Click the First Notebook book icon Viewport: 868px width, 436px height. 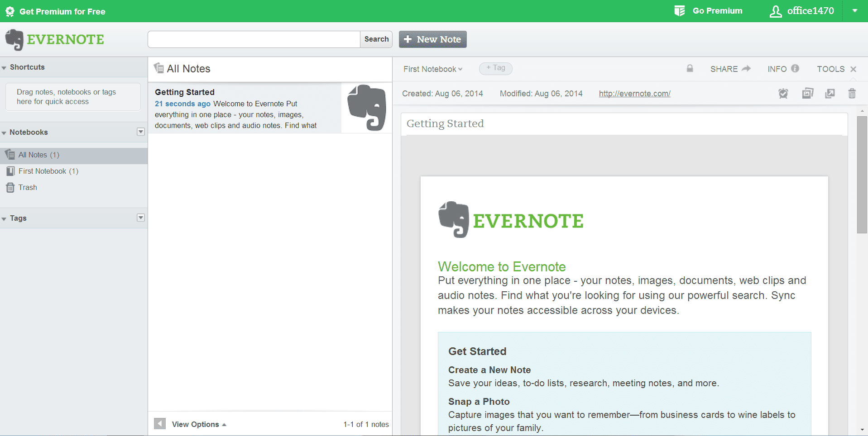pyautogui.click(x=10, y=171)
